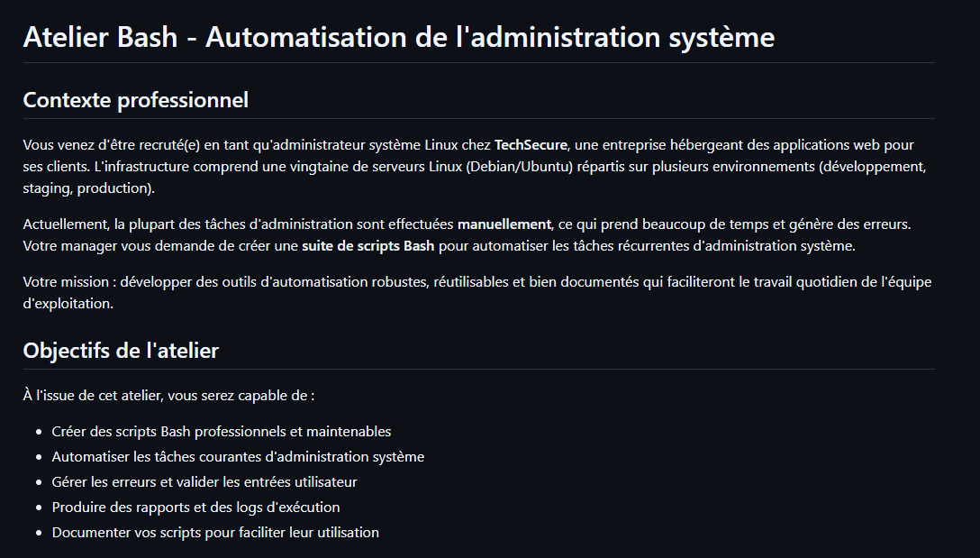Click the bold word "TechSecure"
Image resolution: width=980 pixels, height=558 pixels.
pos(531,144)
